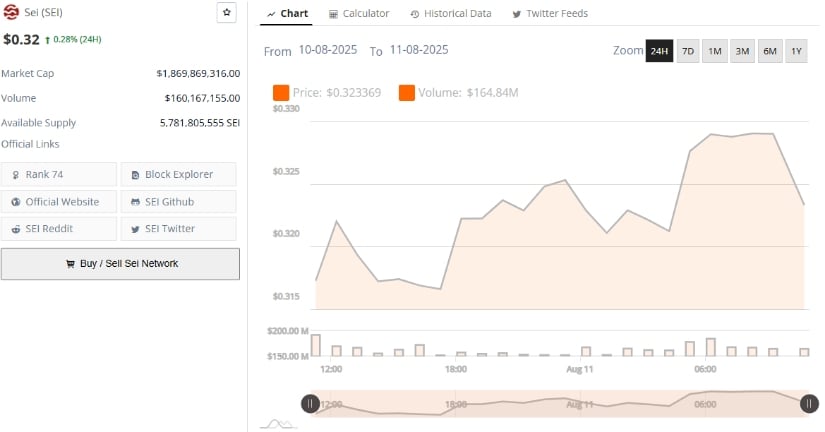Open the SEI Github link

[178, 202]
